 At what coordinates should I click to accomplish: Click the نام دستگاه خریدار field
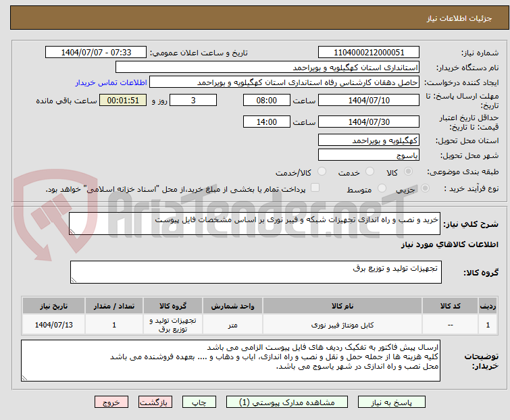267,68
